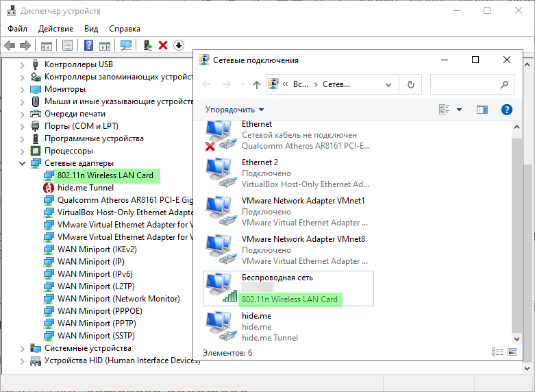The height and width of the screenshot is (392, 535).
Task: Click the Show/hide console tree toolbar icon
Action: point(47,45)
